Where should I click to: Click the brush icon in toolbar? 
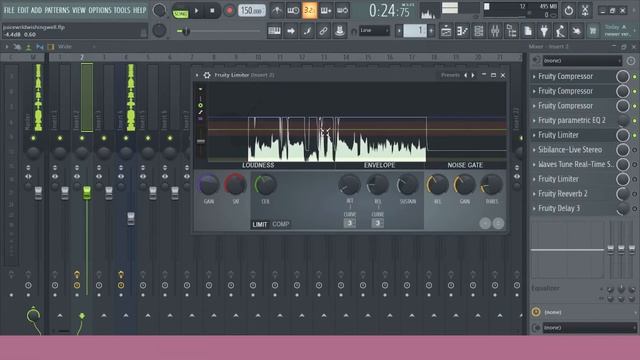(307, 31)
